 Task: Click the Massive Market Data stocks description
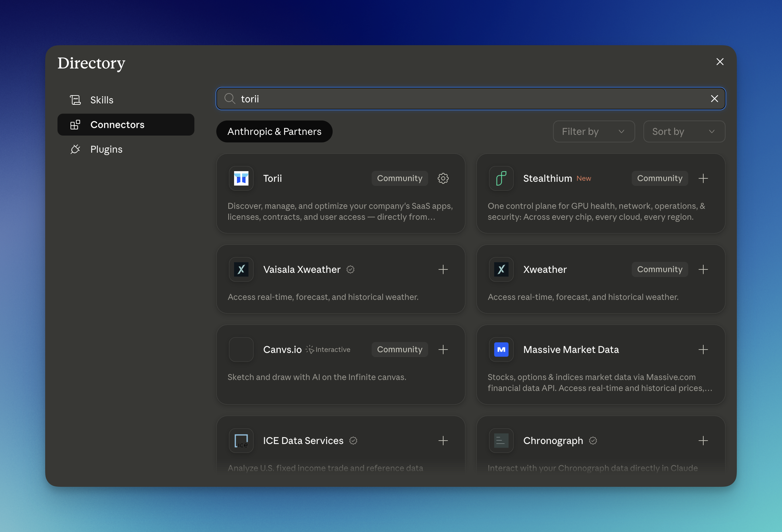600,383
